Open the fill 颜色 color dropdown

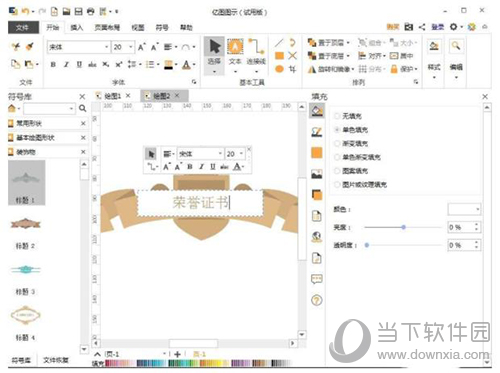[x=478, y=209]
